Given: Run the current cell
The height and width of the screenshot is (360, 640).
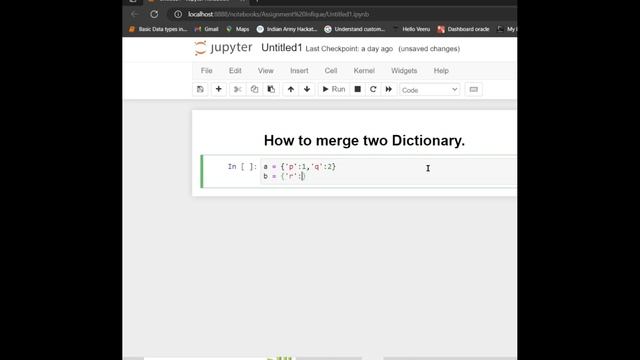Looking at the screenshot, I should tap(334, 89).
